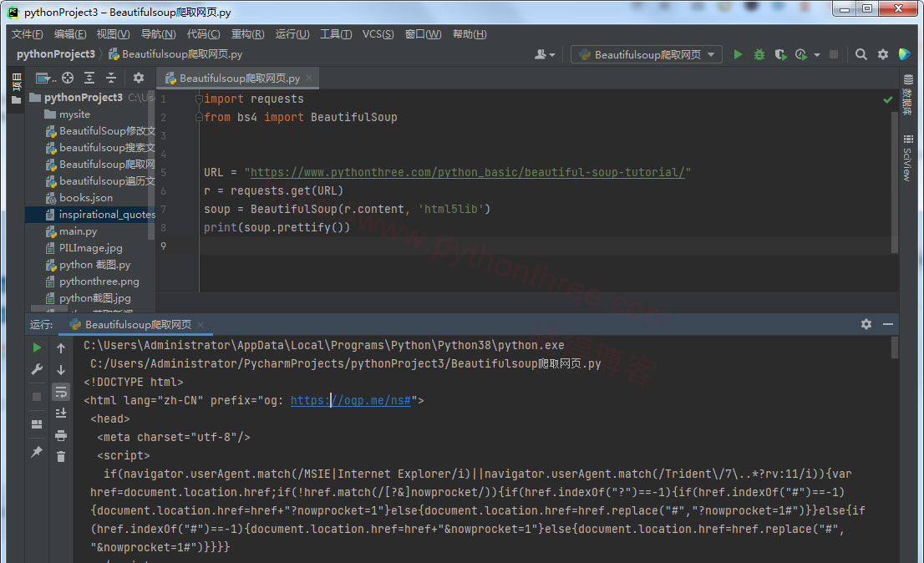Open Run panel settings gear
This screenshot has height=563, width=924.
[x=866, y=324]
